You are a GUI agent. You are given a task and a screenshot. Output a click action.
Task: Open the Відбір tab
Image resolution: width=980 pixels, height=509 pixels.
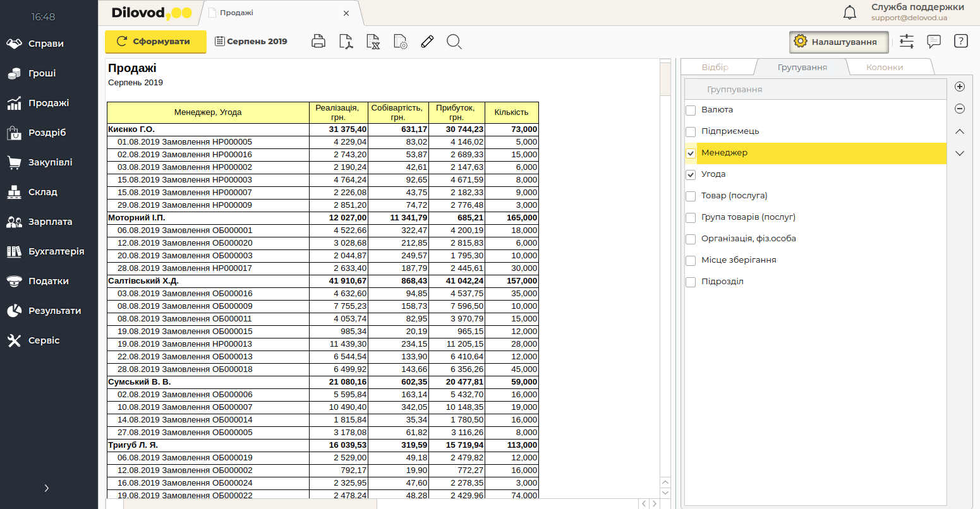[x=715, y=67]
